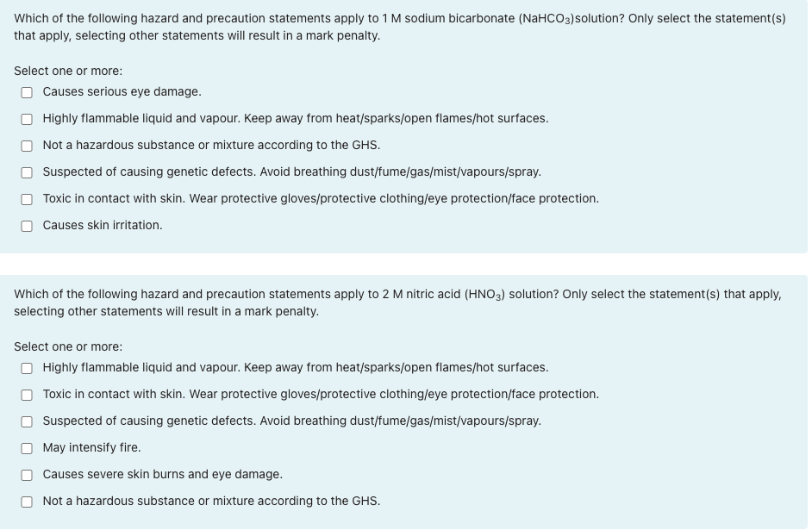
Task: Check 'Toxic in contact with skin' for NaHCO3
Action: coord(27,199)
